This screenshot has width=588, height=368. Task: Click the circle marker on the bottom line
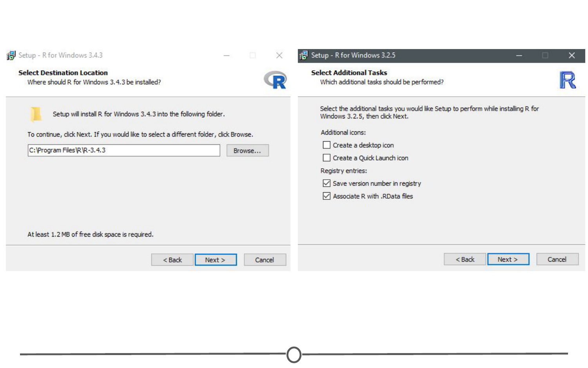pyautogui.click(x=294, y=355)
